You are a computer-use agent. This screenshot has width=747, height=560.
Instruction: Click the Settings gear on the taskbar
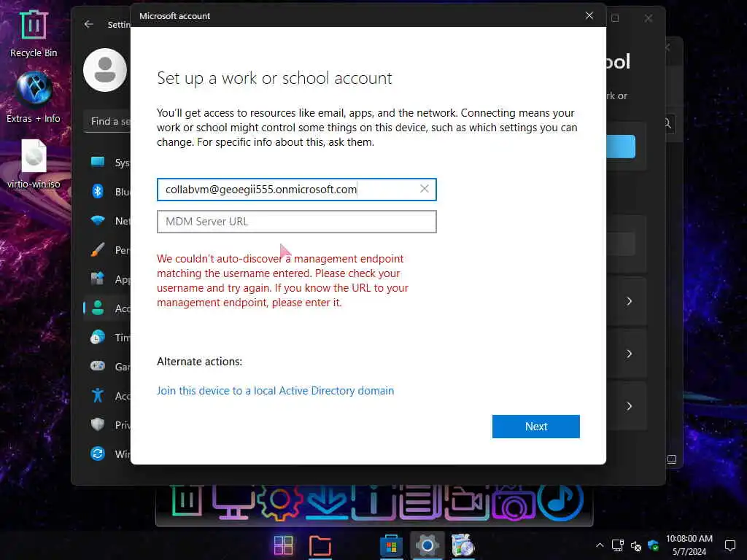[427, 545]
